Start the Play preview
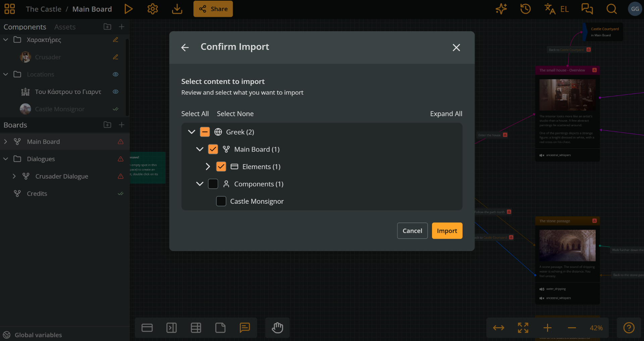Image resolution: width=644 pixels, height=341 pixels. (x=128, y=9)
